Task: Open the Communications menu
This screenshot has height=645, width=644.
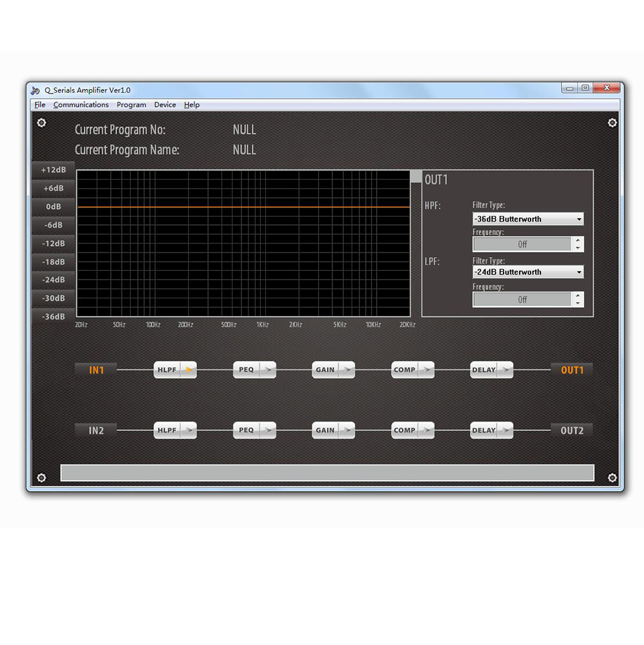Action: 81,104
